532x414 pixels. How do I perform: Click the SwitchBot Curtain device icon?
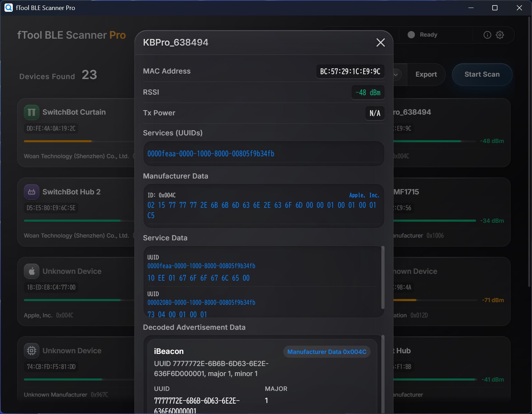tap(31, 112)
